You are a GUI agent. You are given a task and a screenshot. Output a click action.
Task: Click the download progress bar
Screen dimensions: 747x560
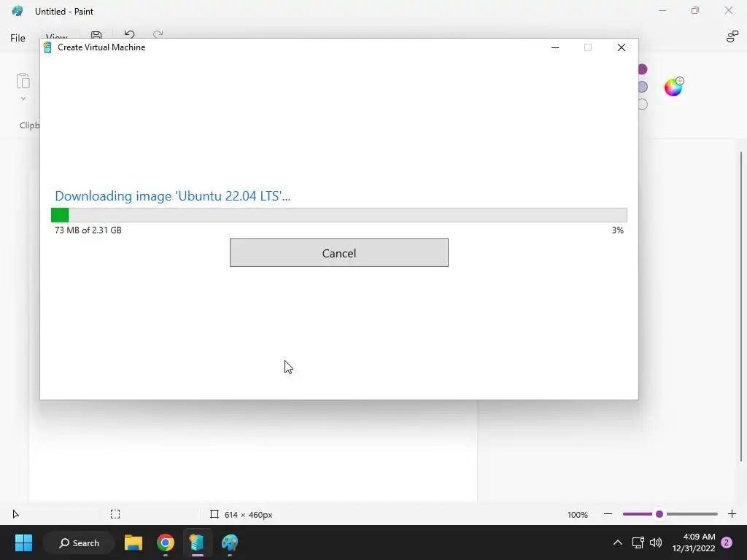coord(338,215)
